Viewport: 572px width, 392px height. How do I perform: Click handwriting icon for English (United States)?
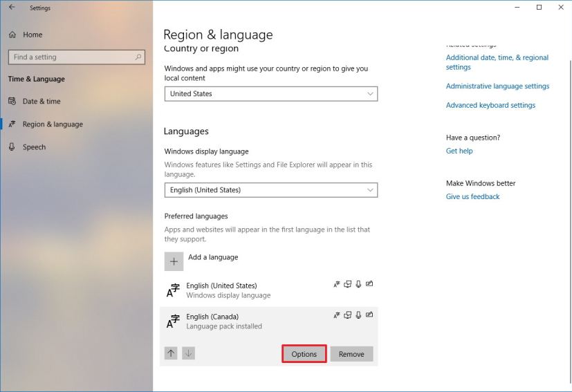point(369,283)
